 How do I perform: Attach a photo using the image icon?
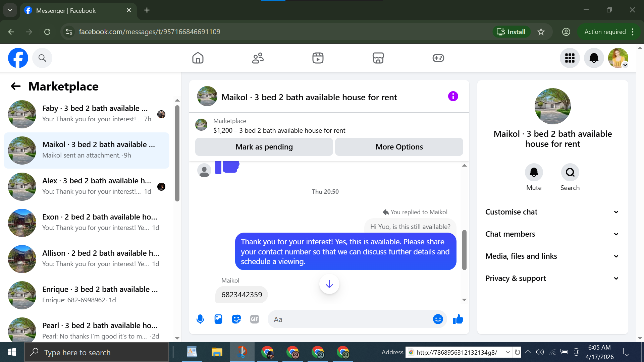[218, 319]
